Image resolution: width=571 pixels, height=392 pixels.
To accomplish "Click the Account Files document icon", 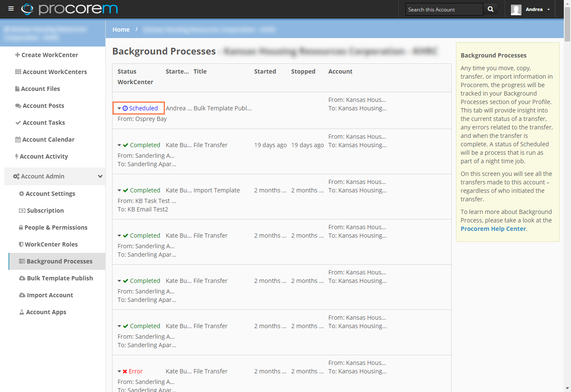I will click(17, 89).
